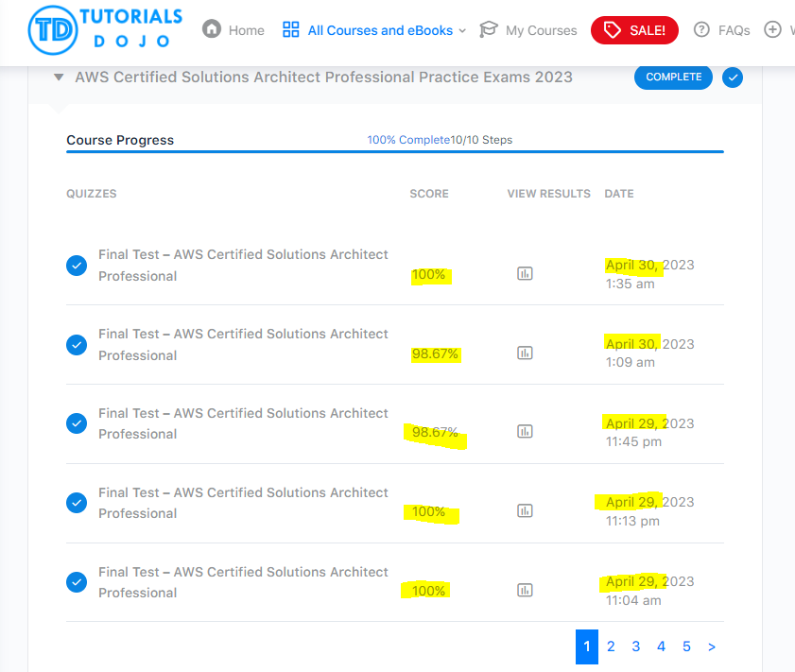Screen dimensions: 795x672
Task: Click checkmark of the 11:13 pm quiz
Action: [x=77, y=503]
